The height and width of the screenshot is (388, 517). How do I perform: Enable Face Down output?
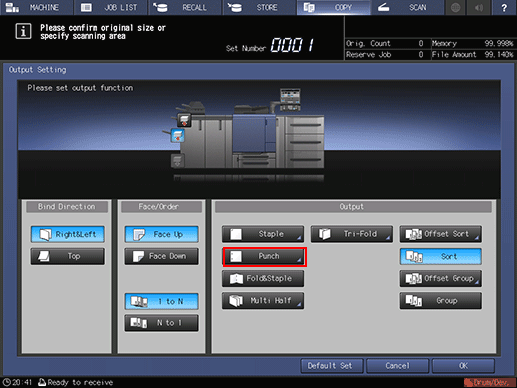(162, 256)
